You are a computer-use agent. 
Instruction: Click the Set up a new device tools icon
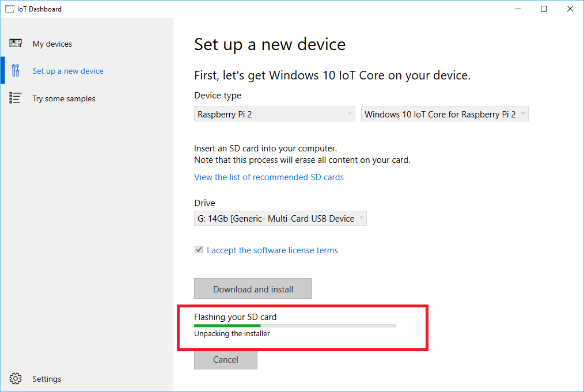point(16,70)
